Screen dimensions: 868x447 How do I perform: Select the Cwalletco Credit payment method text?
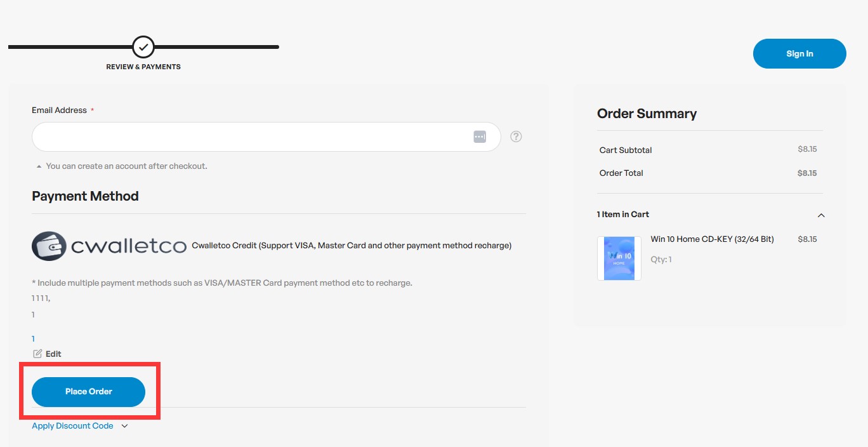click(x=352, y=246)
